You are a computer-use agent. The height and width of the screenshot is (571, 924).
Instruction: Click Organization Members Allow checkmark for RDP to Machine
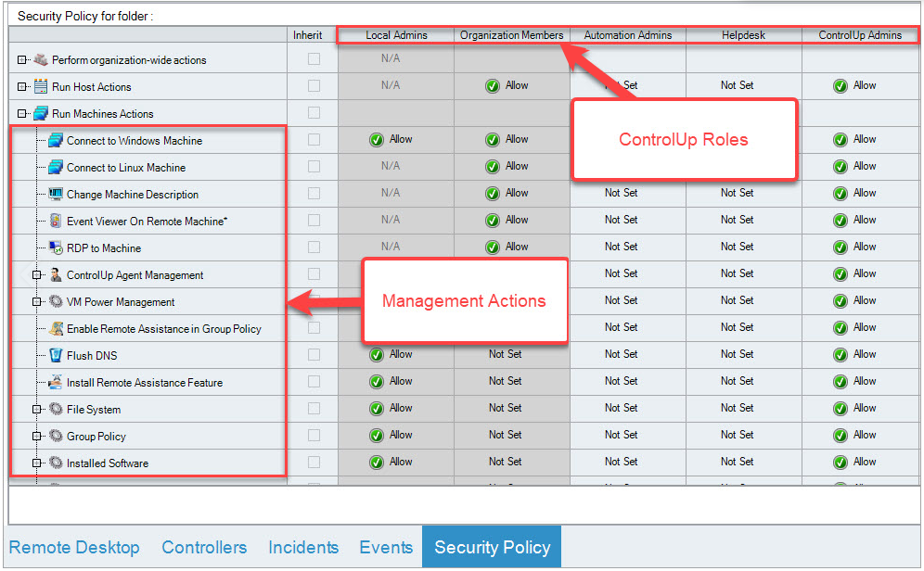(x=493, y=247)
